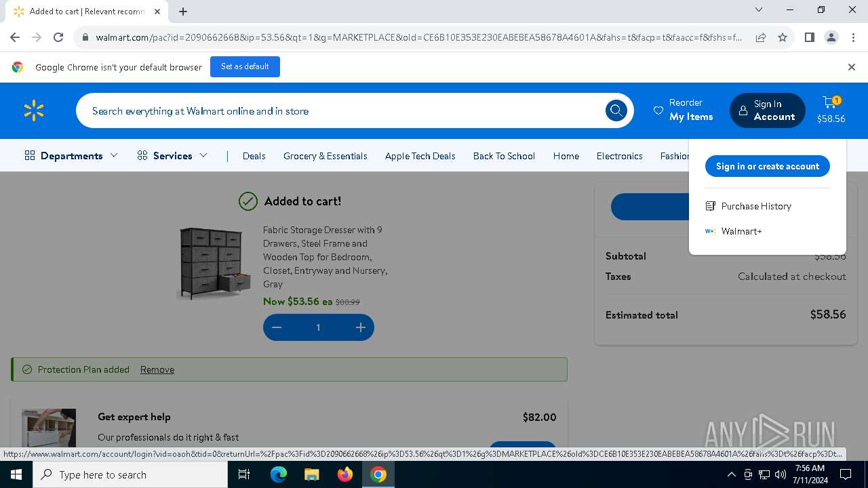Click the Fabric Storage Dresser thumbnail

click(214, 263)
